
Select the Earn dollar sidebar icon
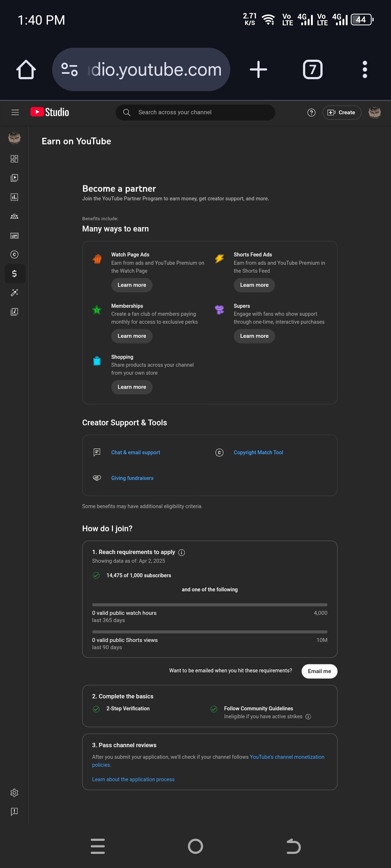pos(14,274)
